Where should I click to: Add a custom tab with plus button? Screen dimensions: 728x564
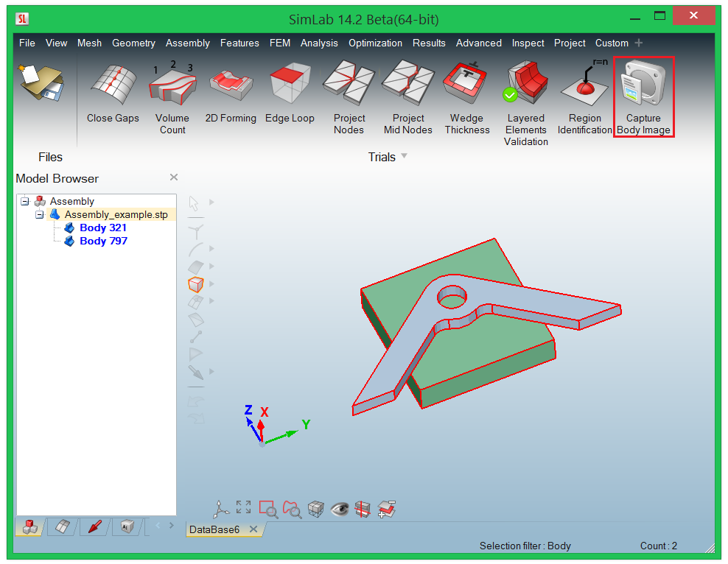click(x=639, y=43)
